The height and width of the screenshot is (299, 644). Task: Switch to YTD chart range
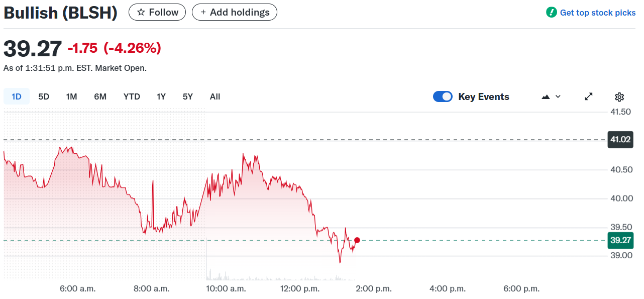click(132, 97)
